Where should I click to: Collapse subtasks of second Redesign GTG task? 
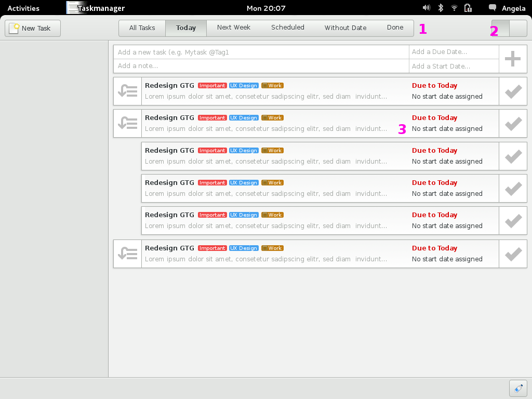point(127,124)
